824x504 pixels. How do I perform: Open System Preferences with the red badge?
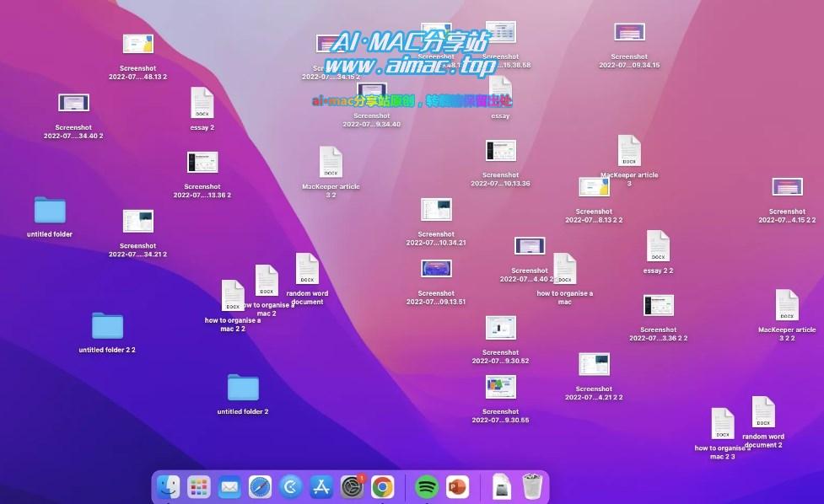coord(352,487)
